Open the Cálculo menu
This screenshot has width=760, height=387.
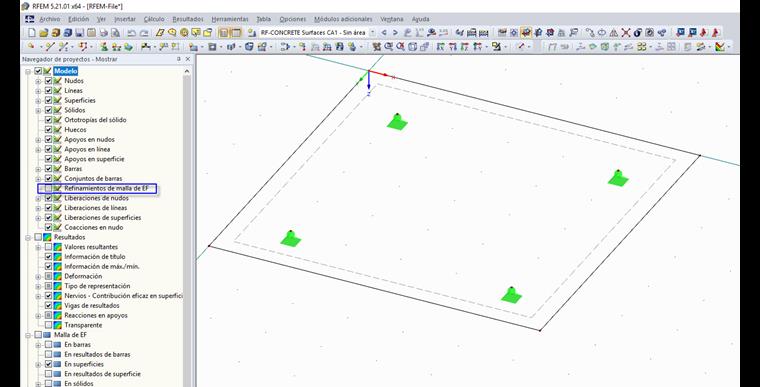coord(154,19)
